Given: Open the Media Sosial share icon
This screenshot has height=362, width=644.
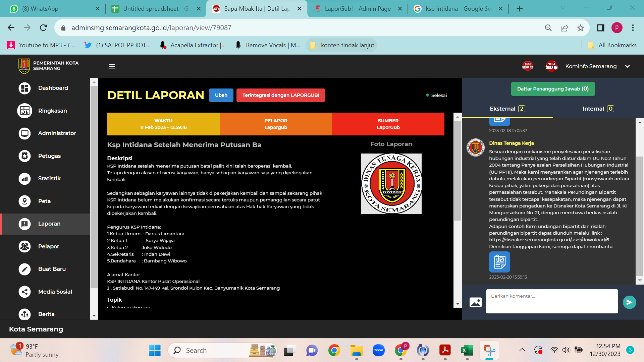Looking at the screenshot, I should point(24,292).
